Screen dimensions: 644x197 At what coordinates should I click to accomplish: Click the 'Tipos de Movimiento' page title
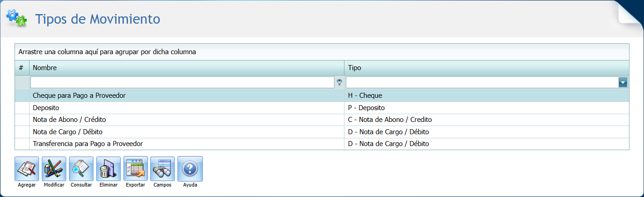point(98,19)
